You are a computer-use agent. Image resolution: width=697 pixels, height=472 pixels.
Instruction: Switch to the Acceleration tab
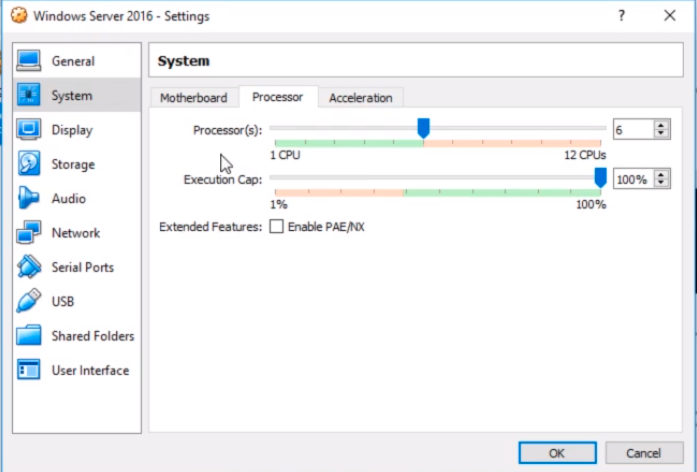[361, 98]
